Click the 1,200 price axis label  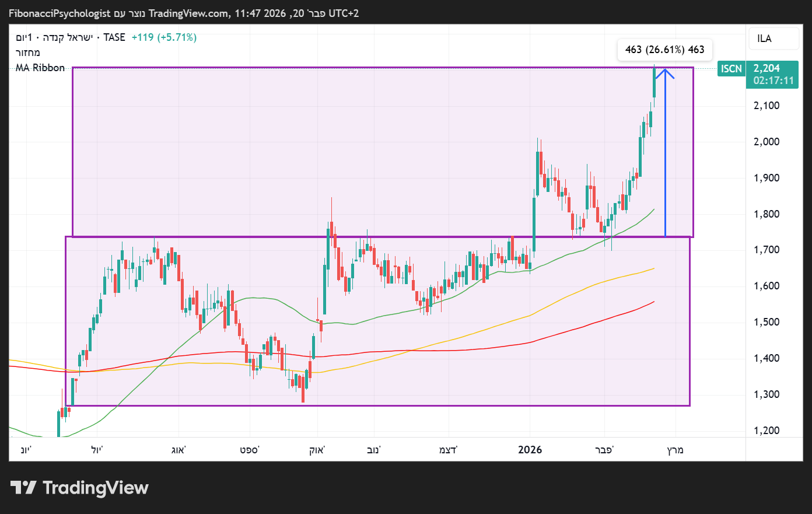point(766,431)
